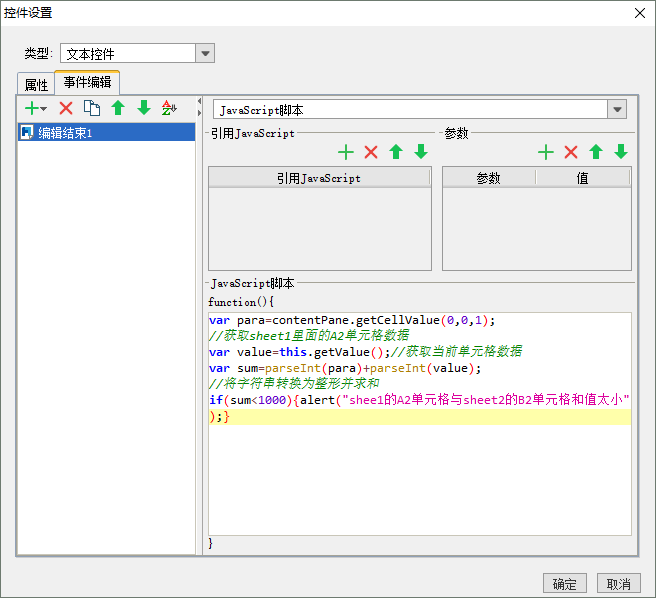Delete the selected 参数 entry
Image resolution: width=656 pixels, height=598 pixels.
click(571, 152)
